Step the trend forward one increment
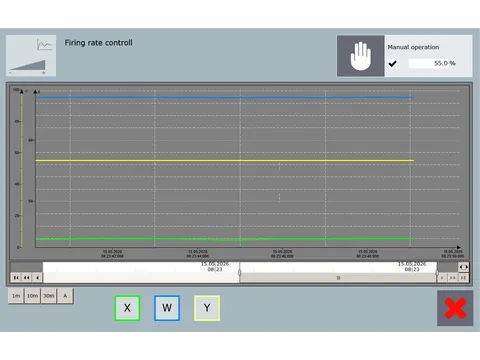This screenshot has width=480, height=360. (442, 278)
